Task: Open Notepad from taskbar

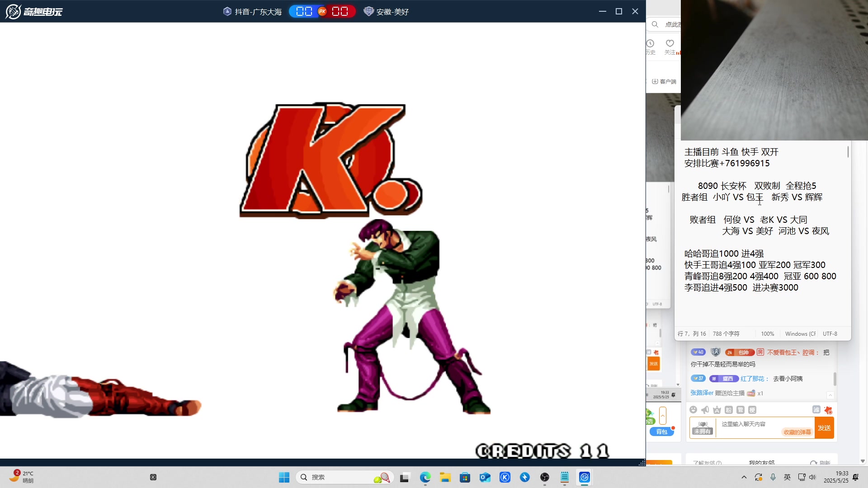Action: click(565, 477)
